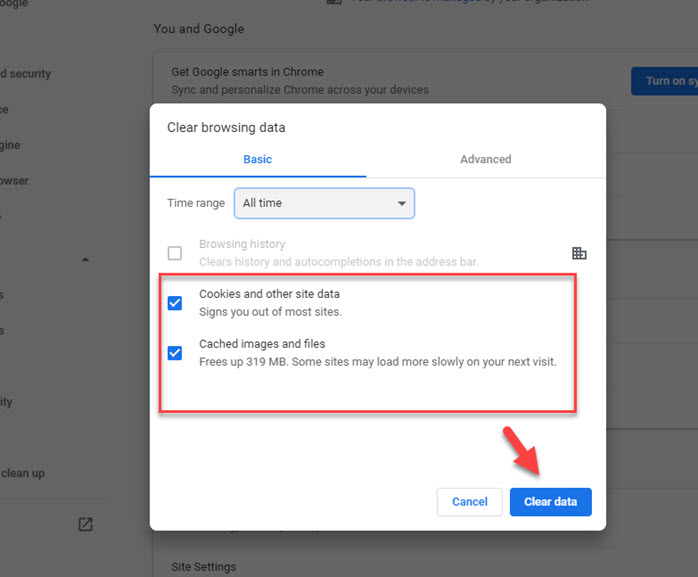The width and height of the screenshot is (698, 577).
Task: Open Site Settings in background page
Action: coord(204,567)
